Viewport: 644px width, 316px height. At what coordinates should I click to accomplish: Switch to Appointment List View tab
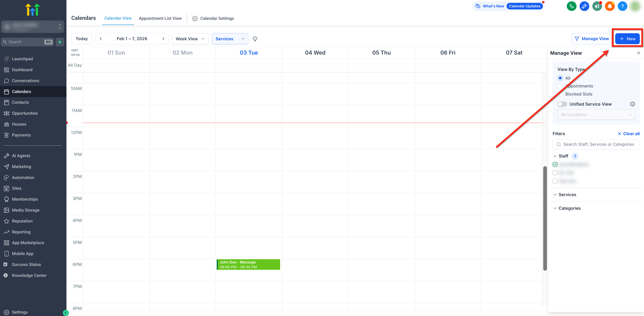(160, 18)
